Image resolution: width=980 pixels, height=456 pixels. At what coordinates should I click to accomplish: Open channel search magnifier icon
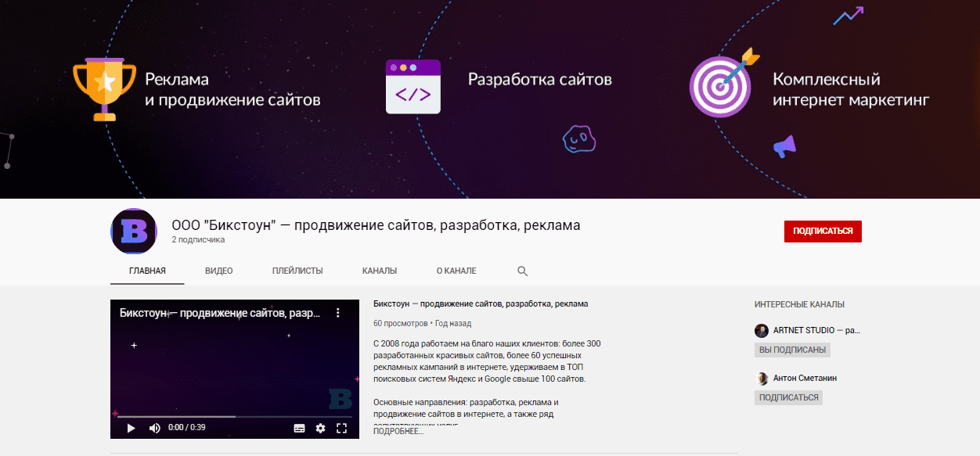pos(523,271)
